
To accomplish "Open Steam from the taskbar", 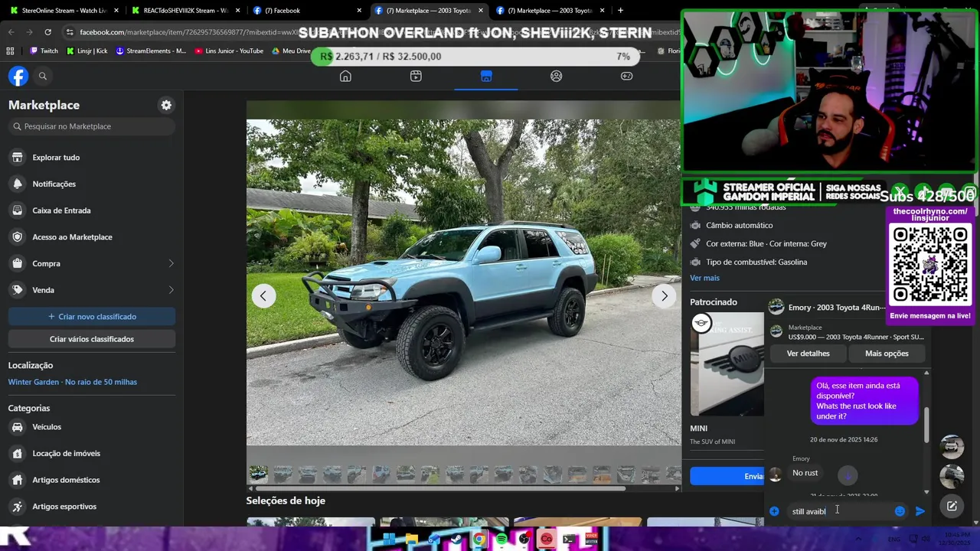I will (457, 540).
